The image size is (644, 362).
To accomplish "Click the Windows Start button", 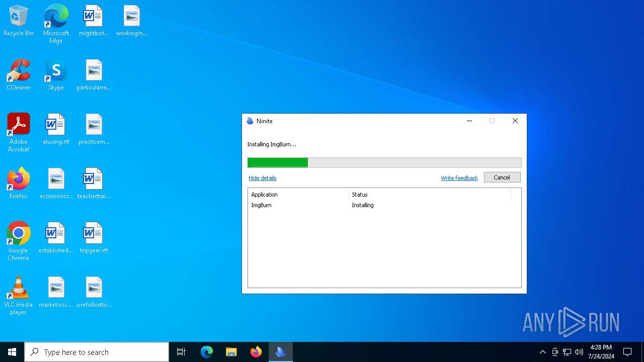I will tap(12, 352).
